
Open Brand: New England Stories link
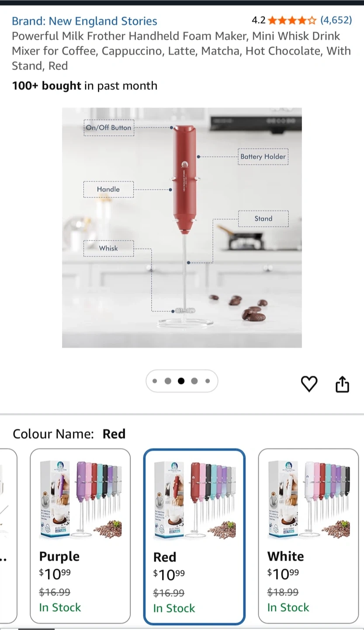[84, 21]
